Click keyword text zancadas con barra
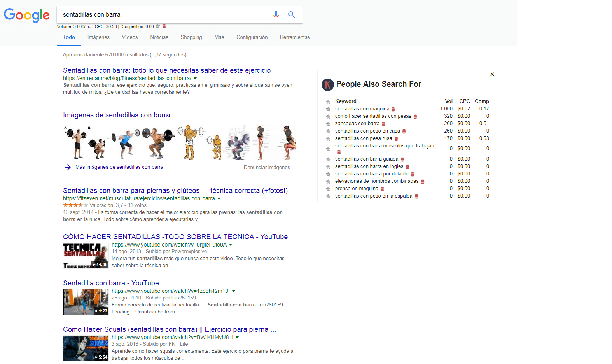The height and width of the screenshot is (364, 612). 357,124
